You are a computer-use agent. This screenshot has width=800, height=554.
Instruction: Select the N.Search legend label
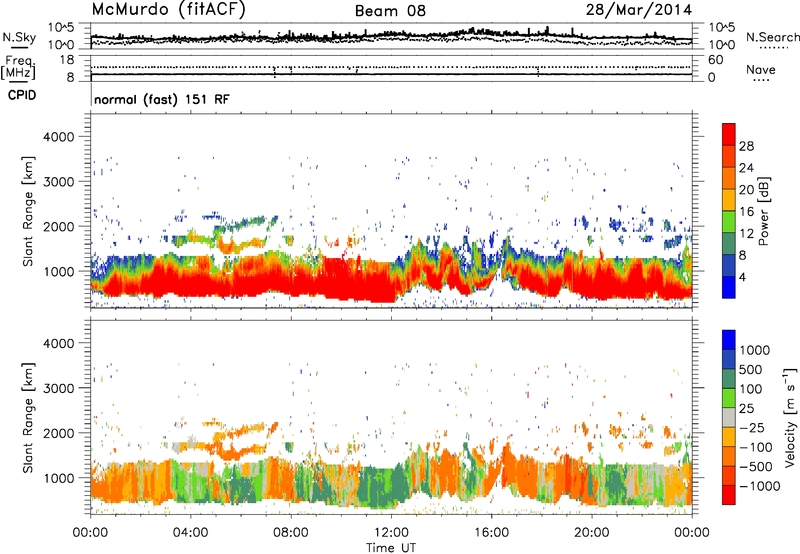coord(772,37)
